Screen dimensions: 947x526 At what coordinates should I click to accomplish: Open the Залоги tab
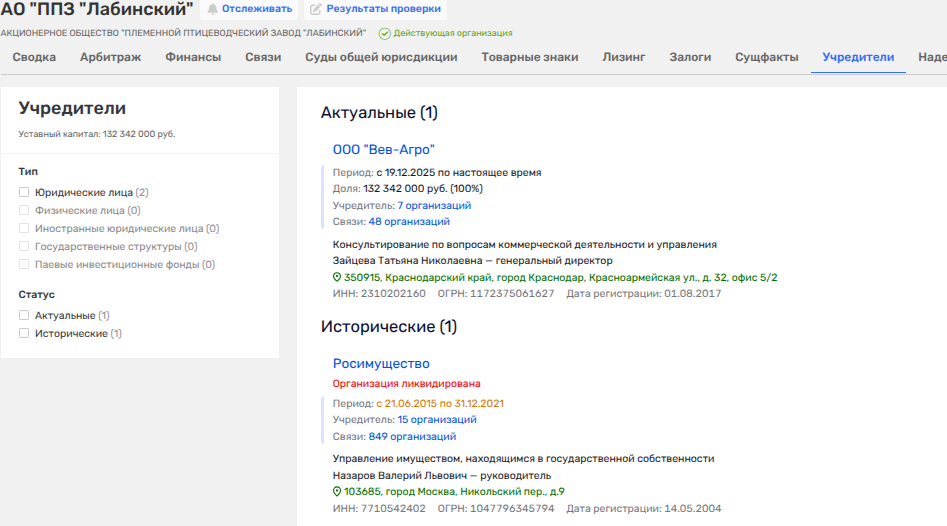(690, 57)
